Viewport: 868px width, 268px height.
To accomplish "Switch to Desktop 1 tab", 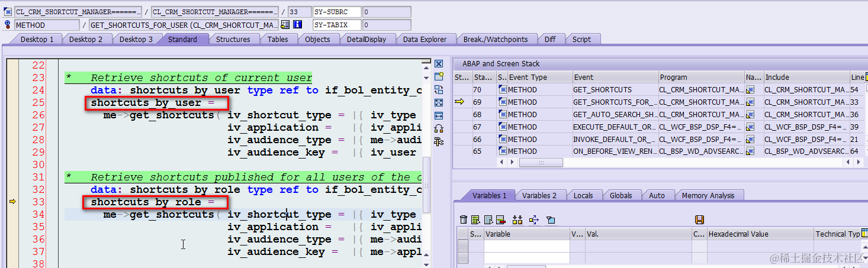I will (37, 39).
